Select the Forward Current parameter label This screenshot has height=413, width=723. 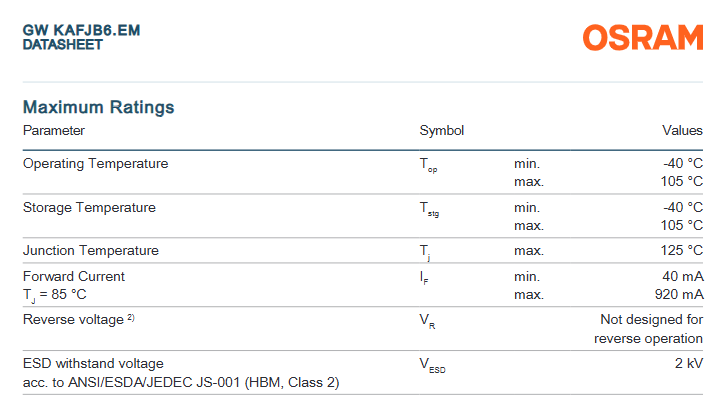click(x=74, y=276)
